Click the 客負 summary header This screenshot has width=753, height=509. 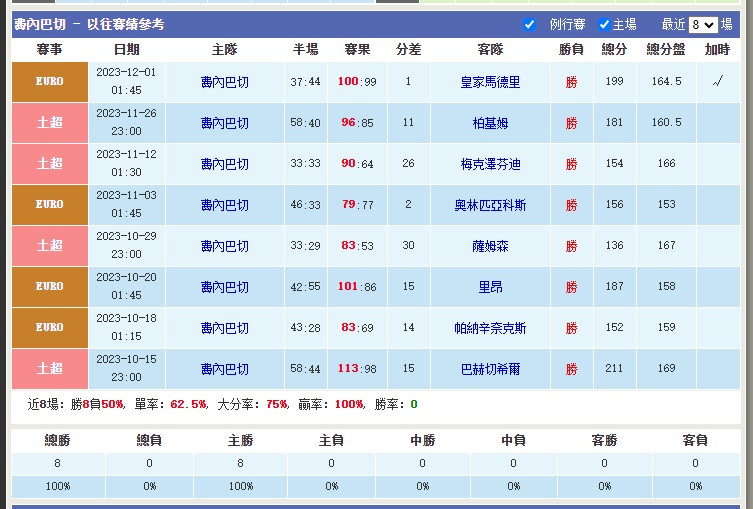point(695,440)
